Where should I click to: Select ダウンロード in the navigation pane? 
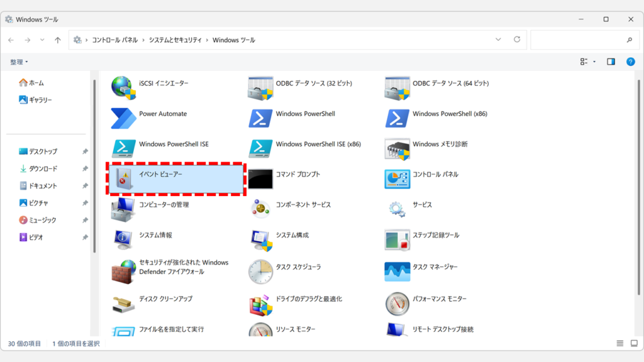(43, 168)
